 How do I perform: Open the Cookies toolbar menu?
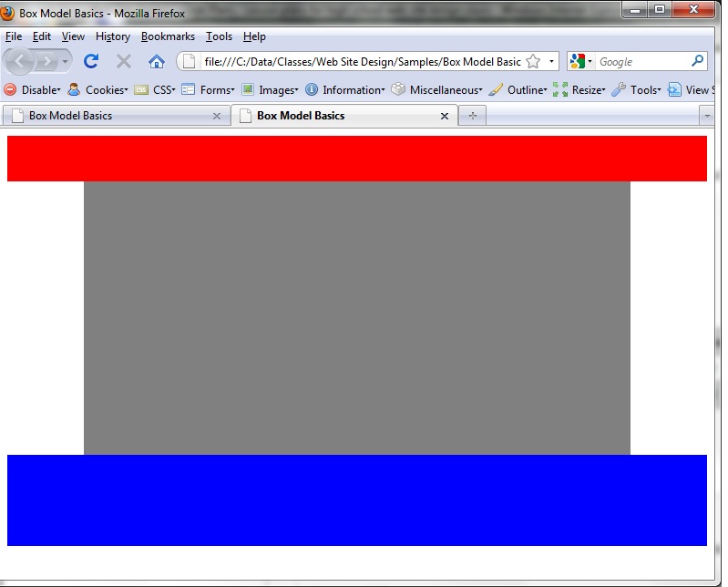97,89
